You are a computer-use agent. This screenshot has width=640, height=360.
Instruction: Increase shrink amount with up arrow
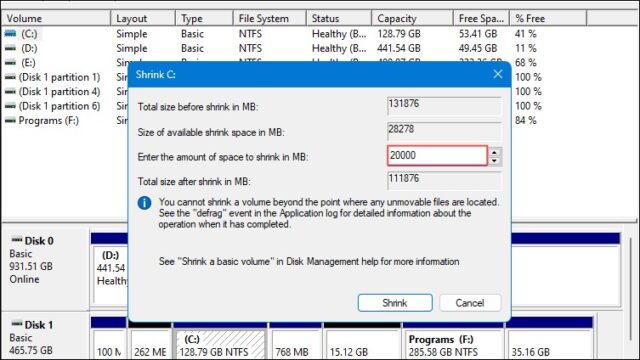click(x=494, y=152)
